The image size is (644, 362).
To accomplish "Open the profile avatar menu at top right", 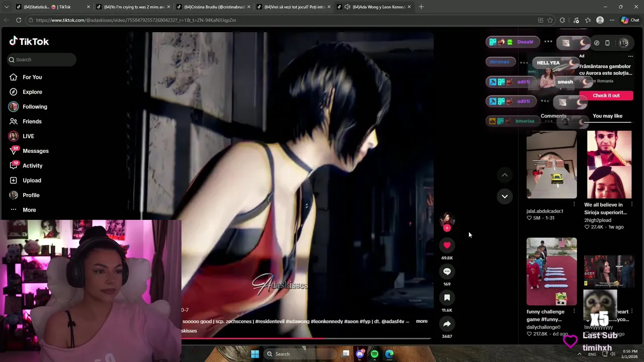I will click(x=624, y=43).
